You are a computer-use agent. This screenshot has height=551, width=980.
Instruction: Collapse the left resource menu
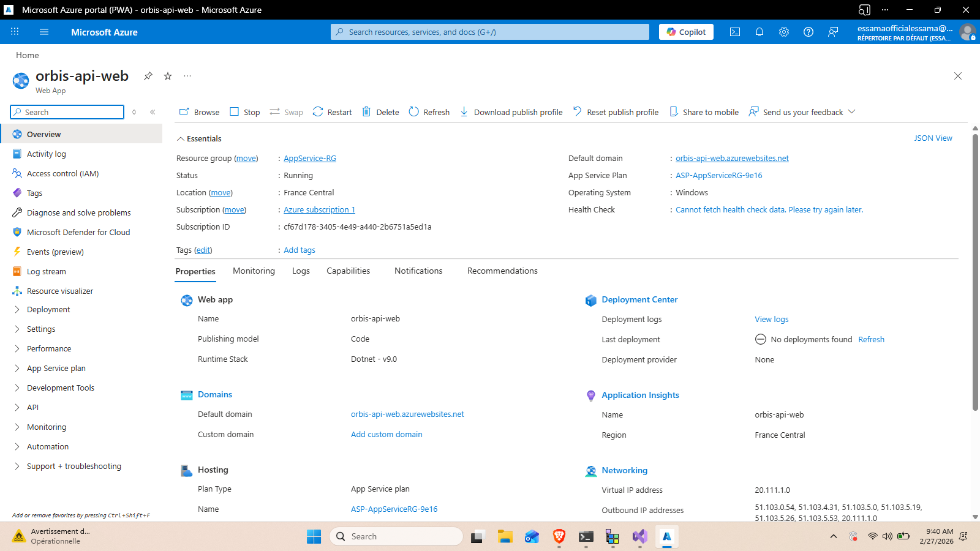coord(153,112)
